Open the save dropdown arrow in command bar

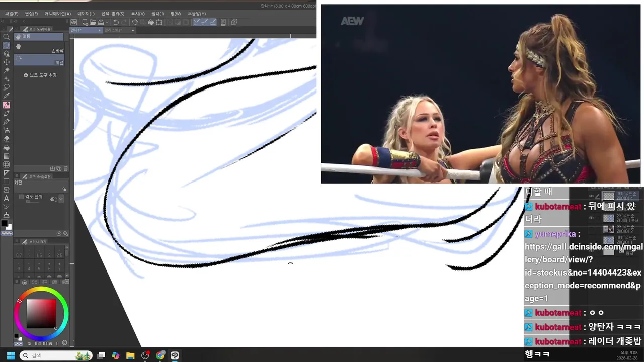108,23
